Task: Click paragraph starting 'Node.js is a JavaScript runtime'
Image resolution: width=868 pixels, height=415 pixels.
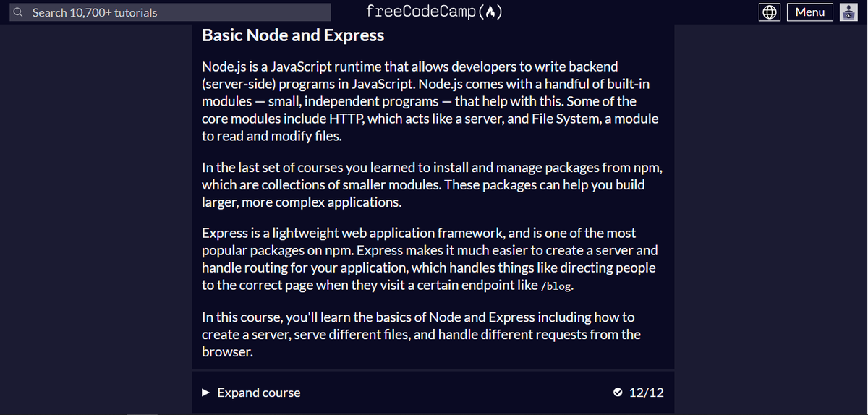Action: click(430, 101)
